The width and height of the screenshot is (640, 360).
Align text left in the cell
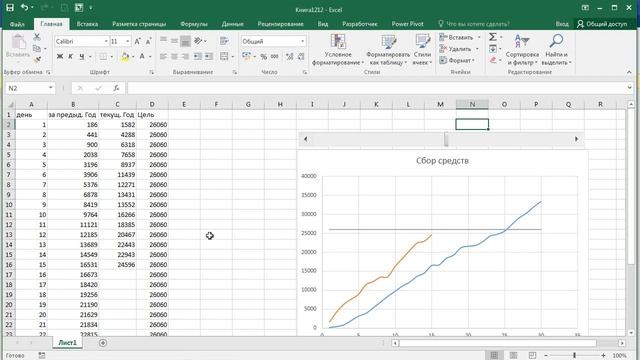pos(163,56)
